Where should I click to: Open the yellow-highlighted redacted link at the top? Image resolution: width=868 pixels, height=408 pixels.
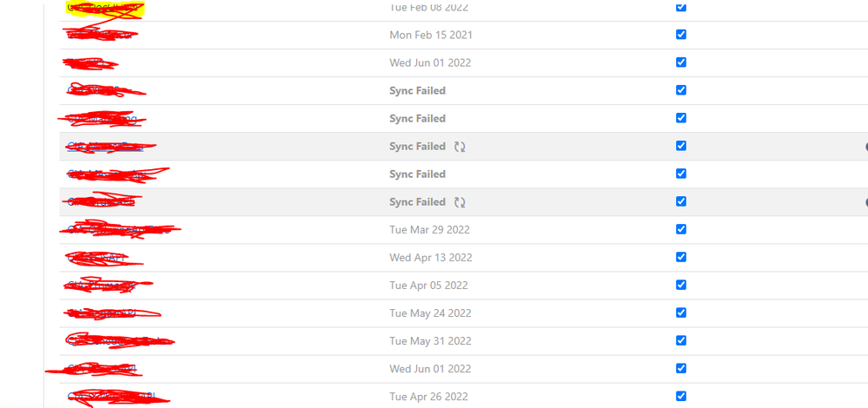coord(104,9)
